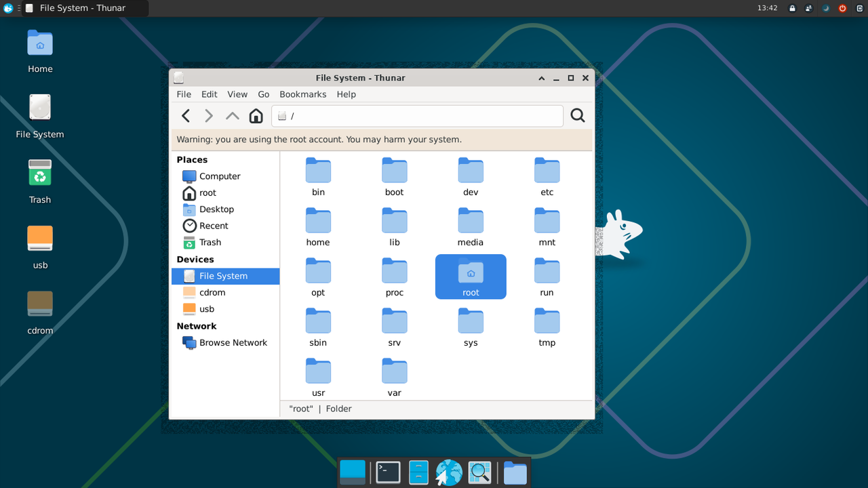Launch the web browser globe from the dock

pyautogui.click(x=449, y=472)
